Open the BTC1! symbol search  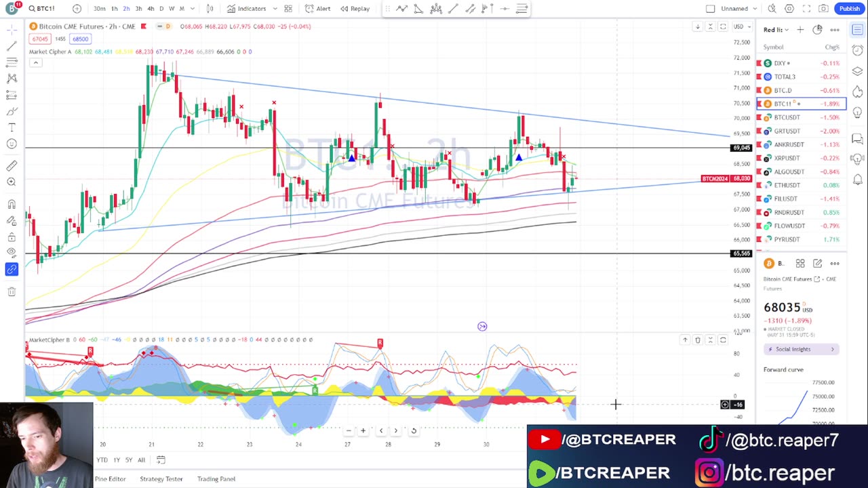(42, 9)
